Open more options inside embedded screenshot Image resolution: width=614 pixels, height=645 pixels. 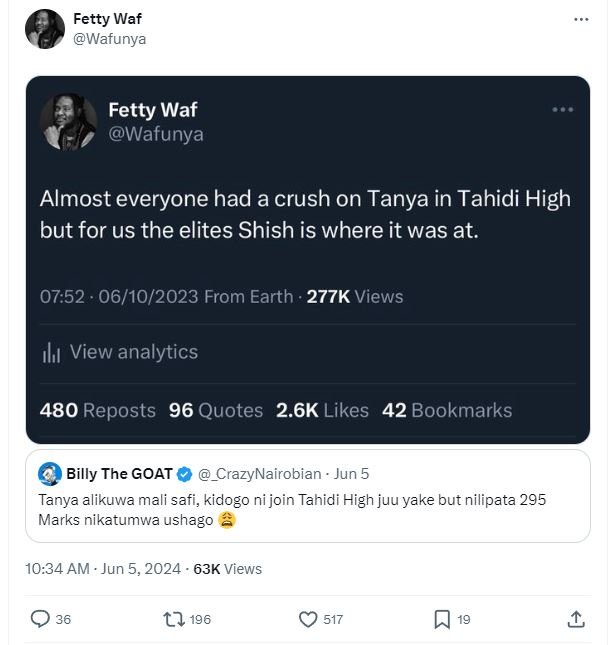562,109
